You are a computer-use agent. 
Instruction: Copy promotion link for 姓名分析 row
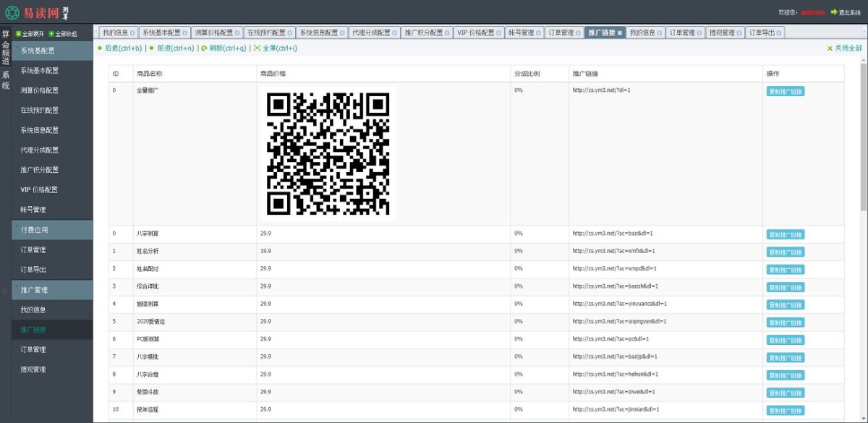click(785, 252)
